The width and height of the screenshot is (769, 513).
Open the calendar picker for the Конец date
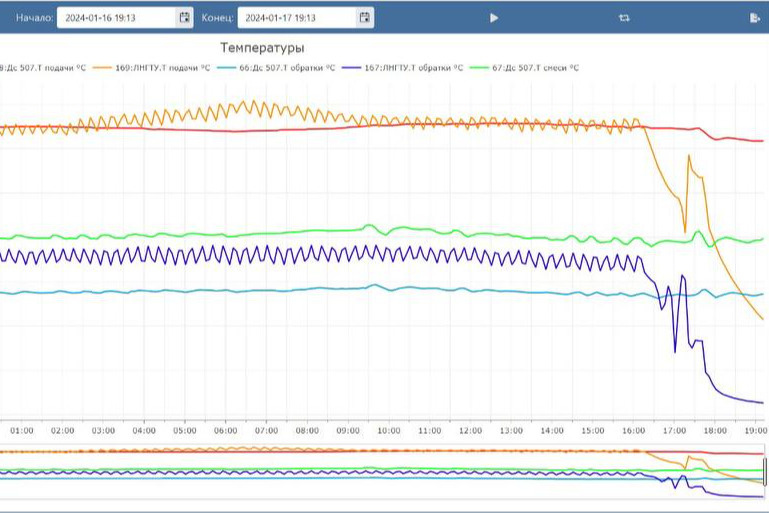(x=364, y=17)
